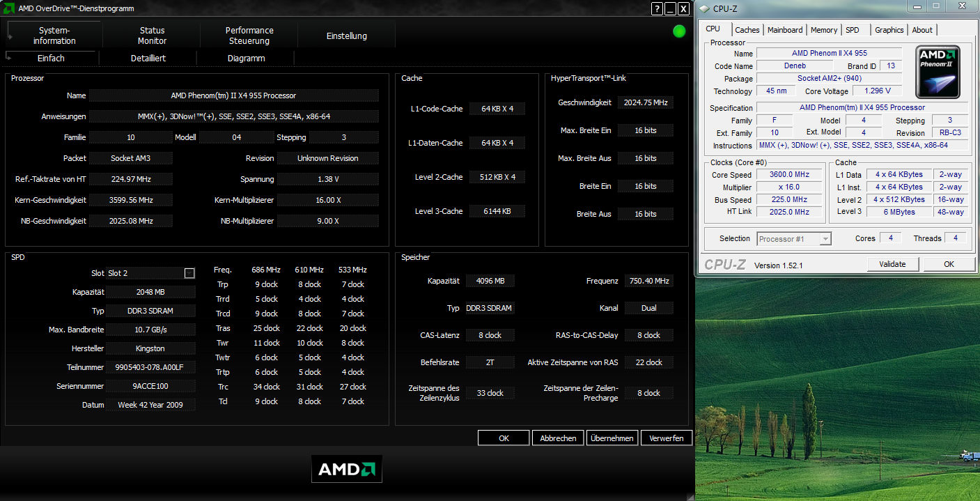
Task: Switch to the CPU-Z Caches tab
Action: click(747, 30)
